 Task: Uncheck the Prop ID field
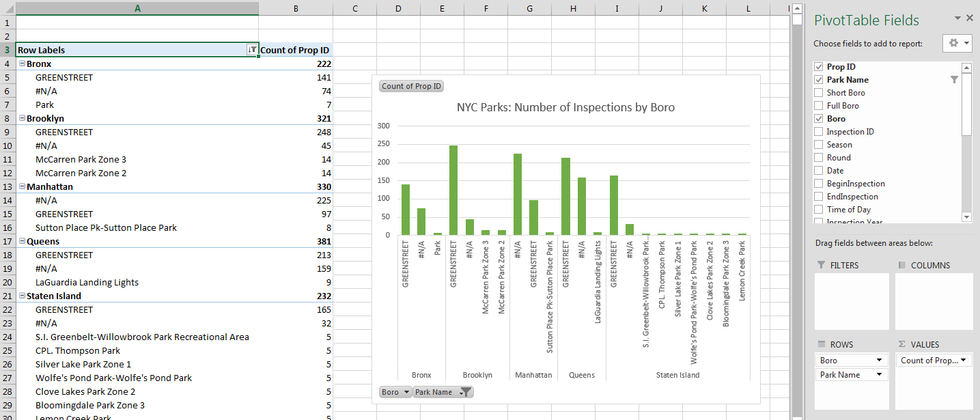(818, 67)
